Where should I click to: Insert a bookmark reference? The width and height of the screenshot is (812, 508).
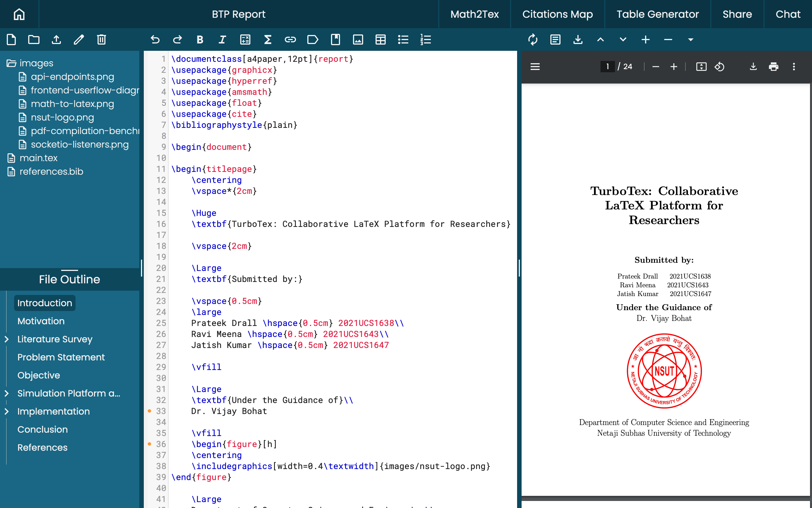click(335, 40)
